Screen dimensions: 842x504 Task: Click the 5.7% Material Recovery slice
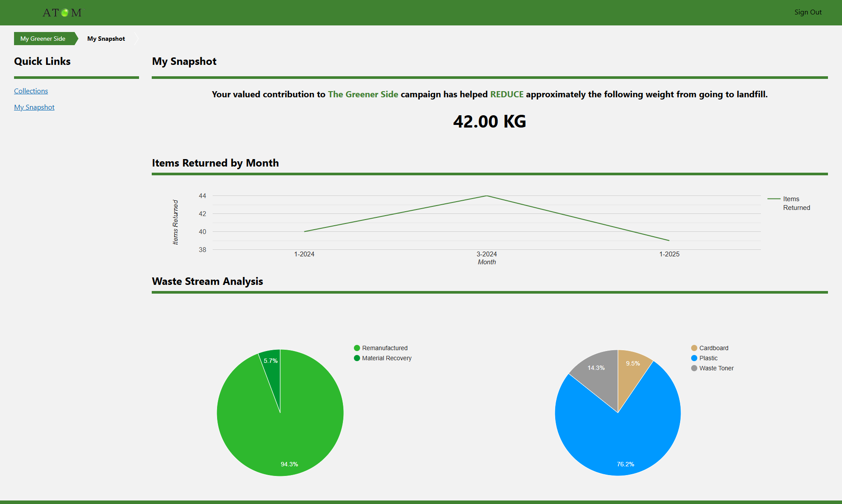click(x=272, y=368)
